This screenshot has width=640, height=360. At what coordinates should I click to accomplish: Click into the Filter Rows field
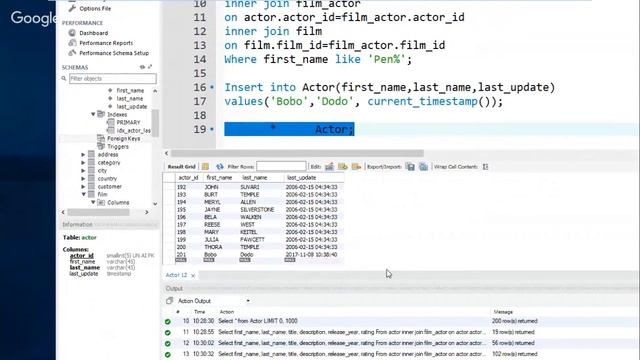(281, 167)
